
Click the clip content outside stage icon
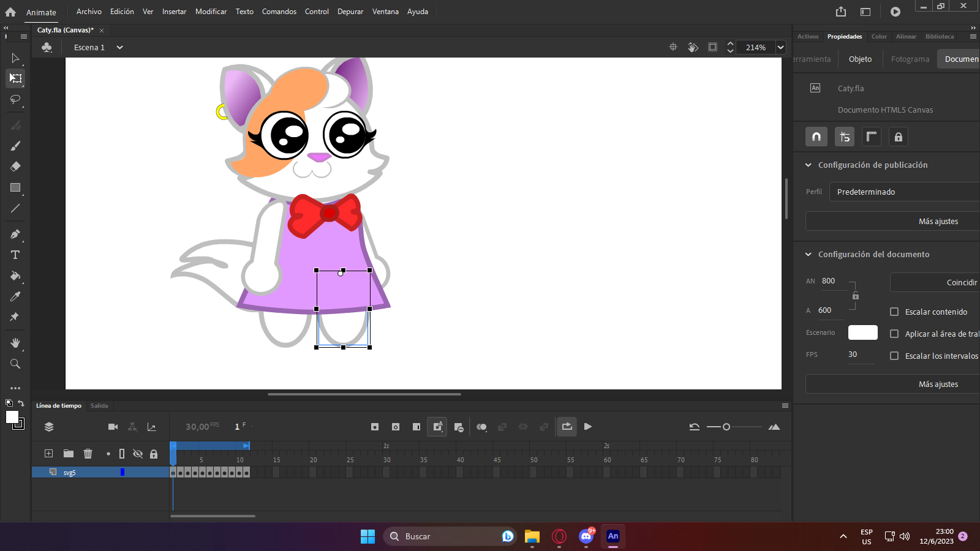(x=712, y=47)
